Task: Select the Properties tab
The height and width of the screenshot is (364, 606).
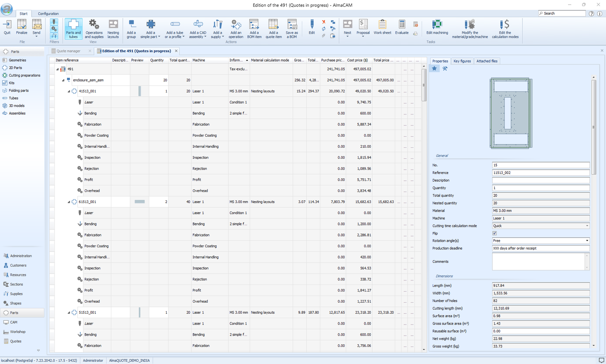Action: pos(440,61)
